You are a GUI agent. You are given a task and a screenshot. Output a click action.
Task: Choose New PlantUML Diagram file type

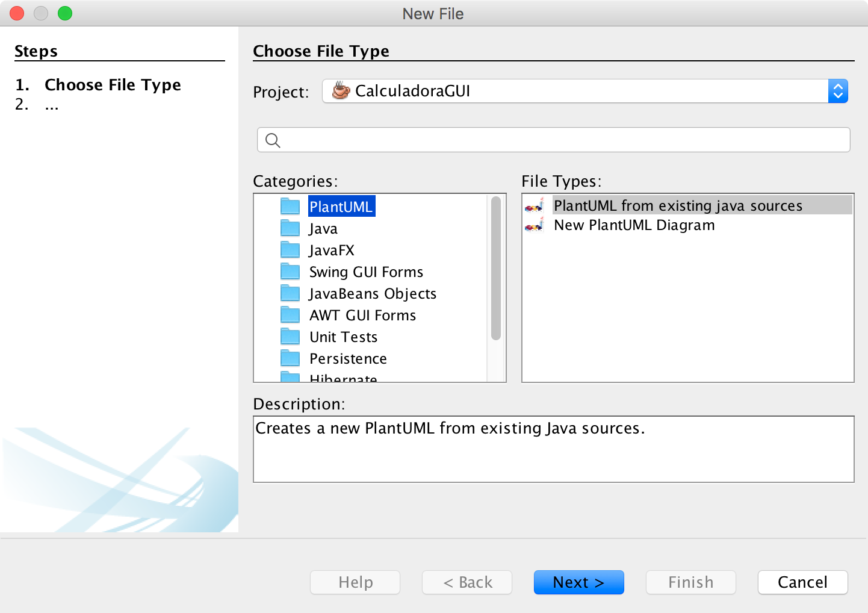point(634,225)
